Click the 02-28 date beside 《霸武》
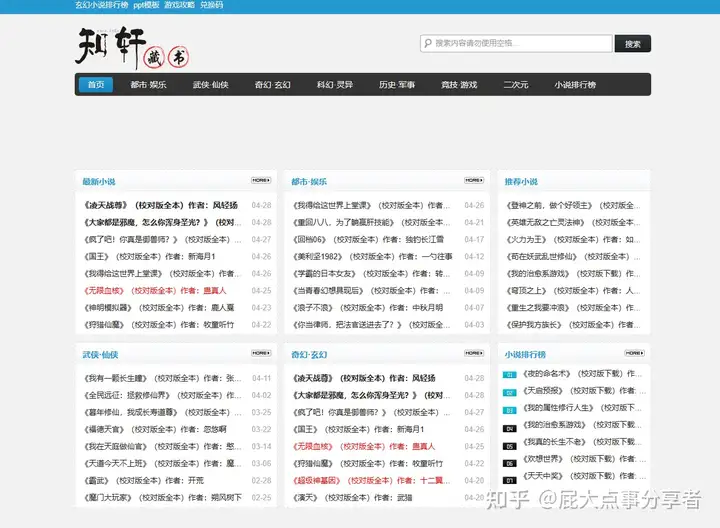Screen dimensions: 720x528 (261, 480)
